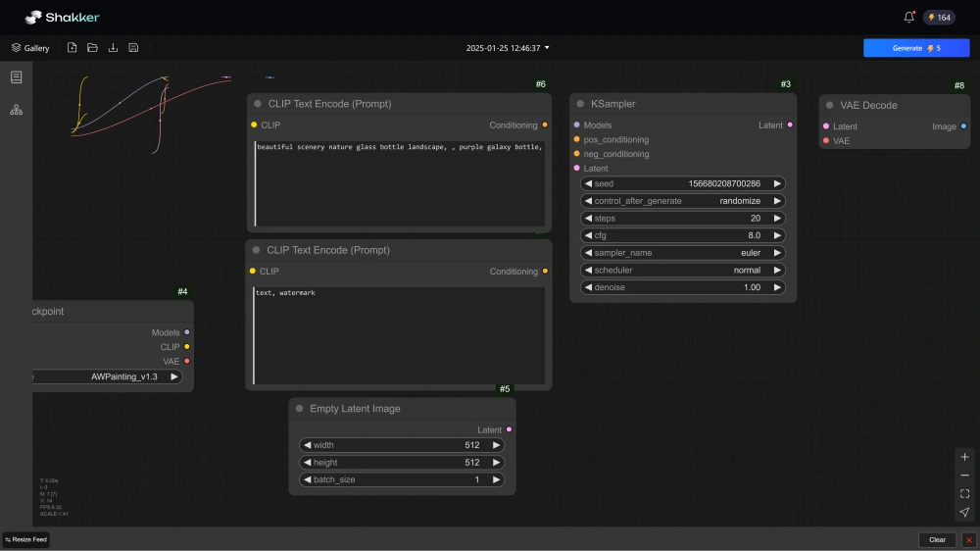Fit the canvas to screen
Screen dimensions: 980x551
click(964, 493)
